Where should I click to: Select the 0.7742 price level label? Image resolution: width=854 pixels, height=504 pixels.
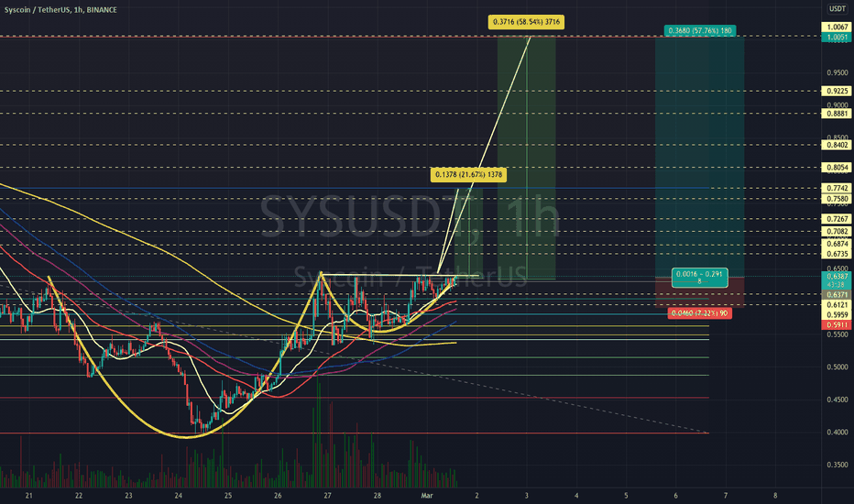838,188
